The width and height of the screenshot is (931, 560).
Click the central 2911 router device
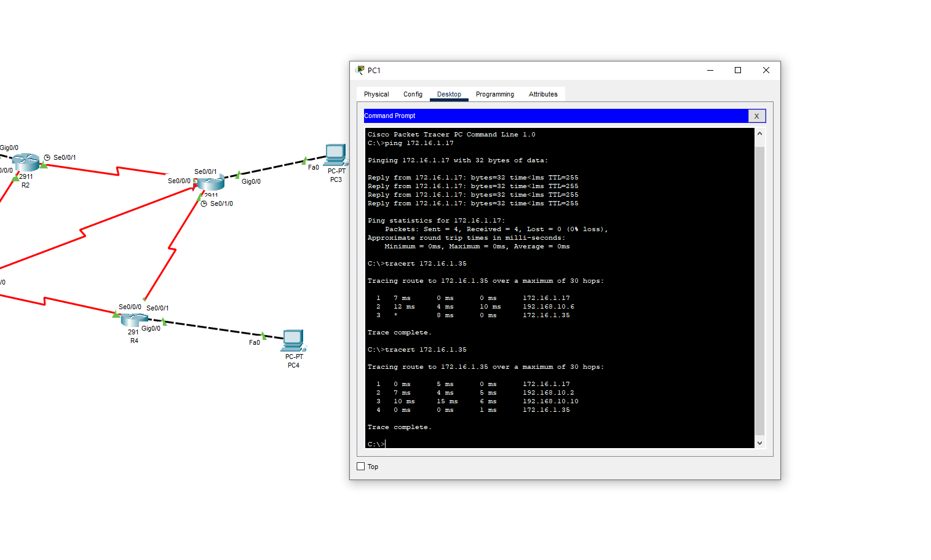coord(210,183)
